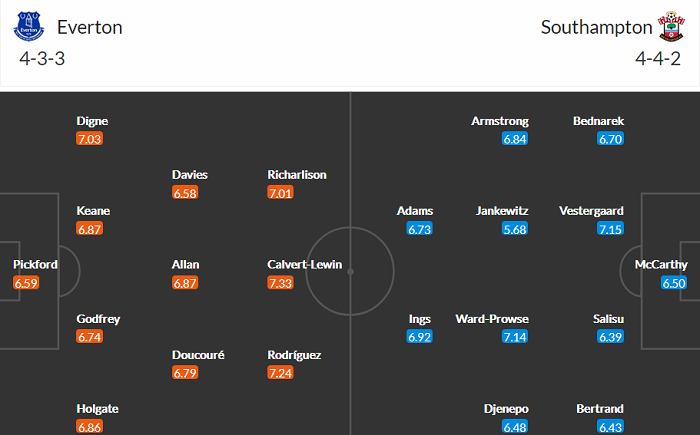Select Calvert-Lewin on the pitch

tap(305, 265)
